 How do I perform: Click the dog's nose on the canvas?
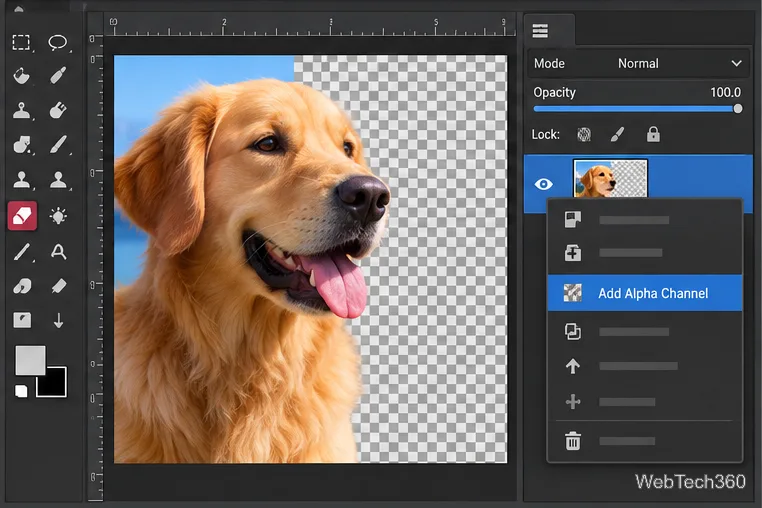[x=364, y=198]
